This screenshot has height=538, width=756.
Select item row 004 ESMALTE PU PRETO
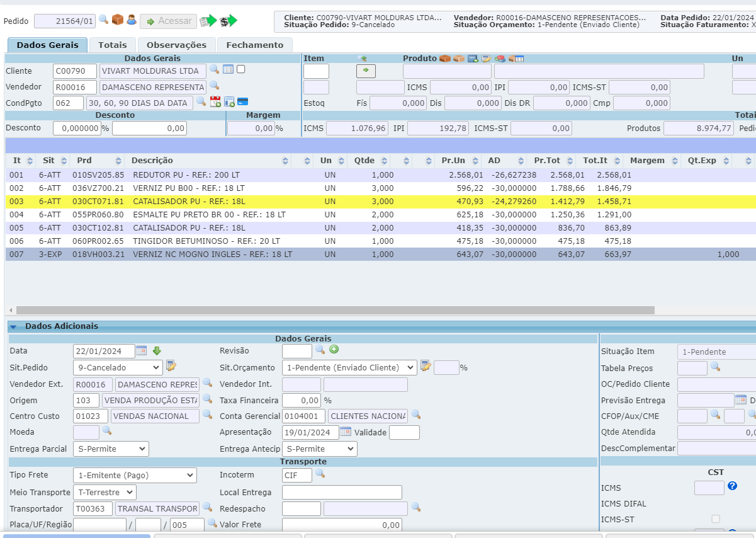pos(209,215)
